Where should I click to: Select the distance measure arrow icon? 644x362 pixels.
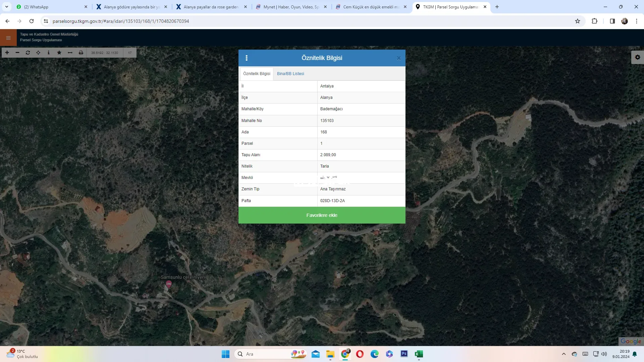click(x=70, y=53)
